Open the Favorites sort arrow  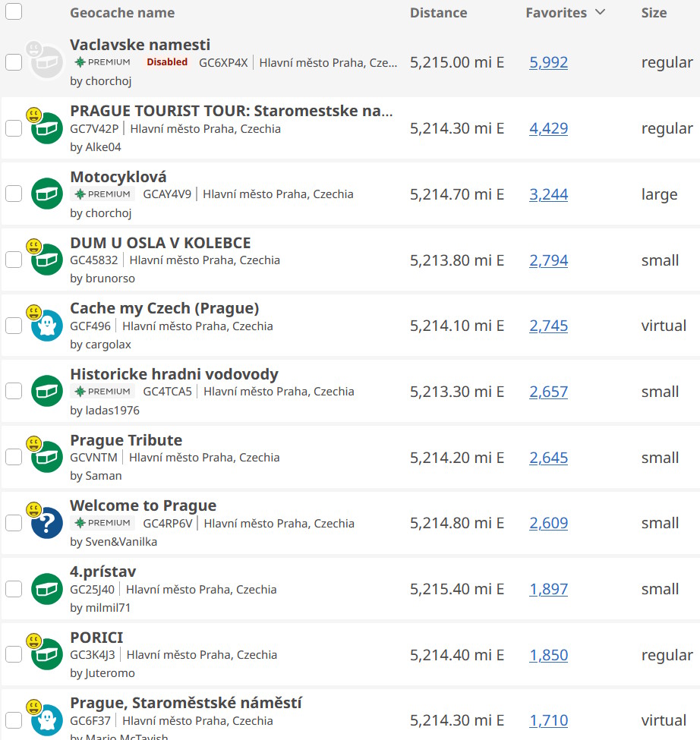tap(600, 13)
